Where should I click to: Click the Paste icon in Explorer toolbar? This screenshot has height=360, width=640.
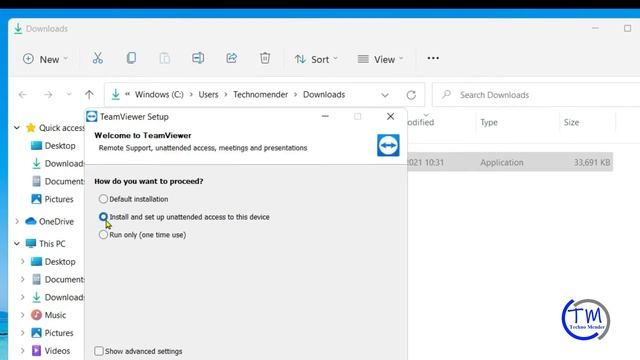(x=164, y=58)
